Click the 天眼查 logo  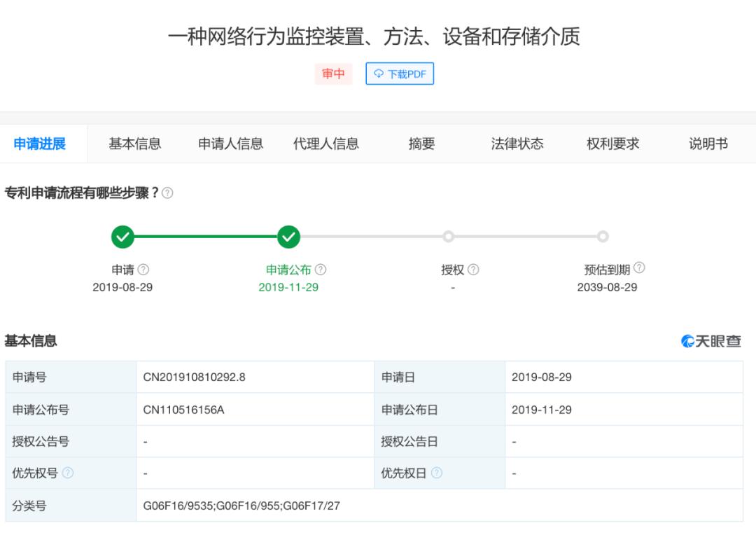(x=710, y=341)
